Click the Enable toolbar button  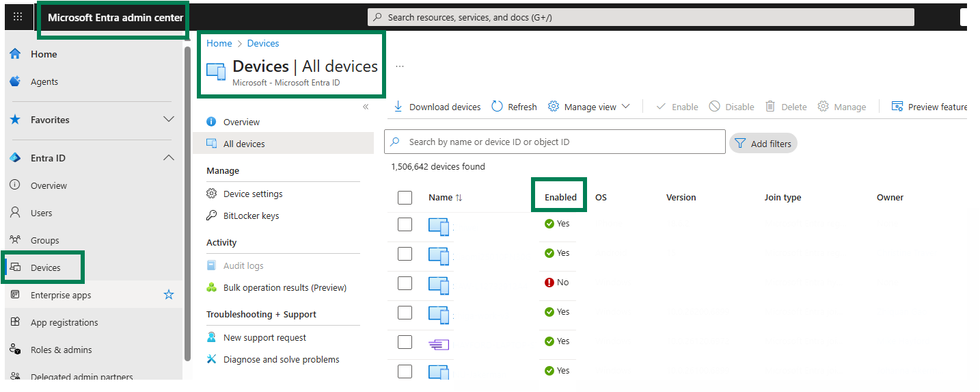click(677, 107)
